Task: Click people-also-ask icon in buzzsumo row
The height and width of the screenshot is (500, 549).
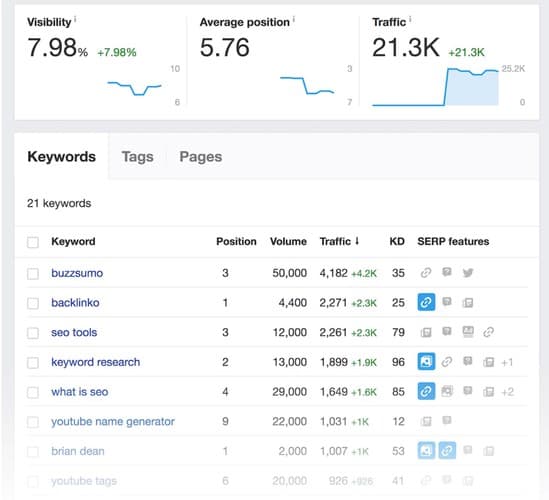Action: click(447, 272)
